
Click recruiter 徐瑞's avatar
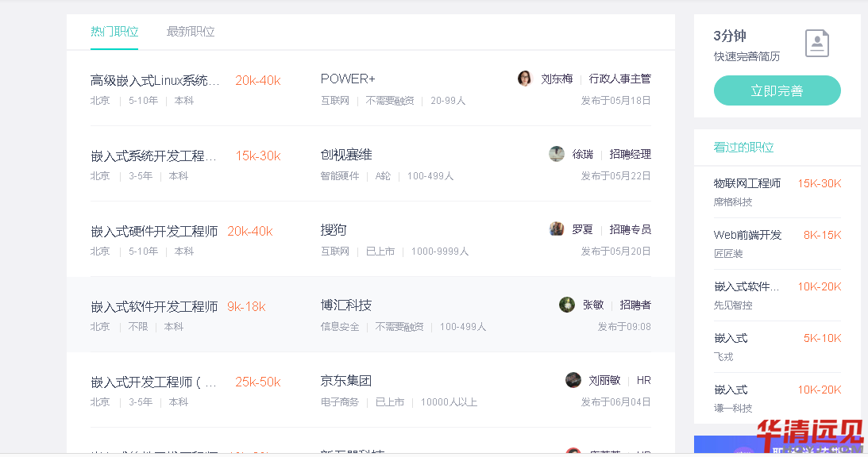click(557, 154)
